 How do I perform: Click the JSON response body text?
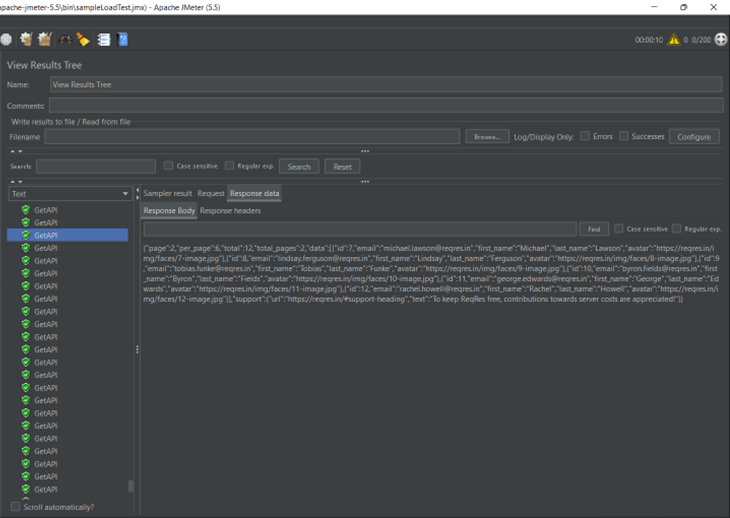click(431, 274)
